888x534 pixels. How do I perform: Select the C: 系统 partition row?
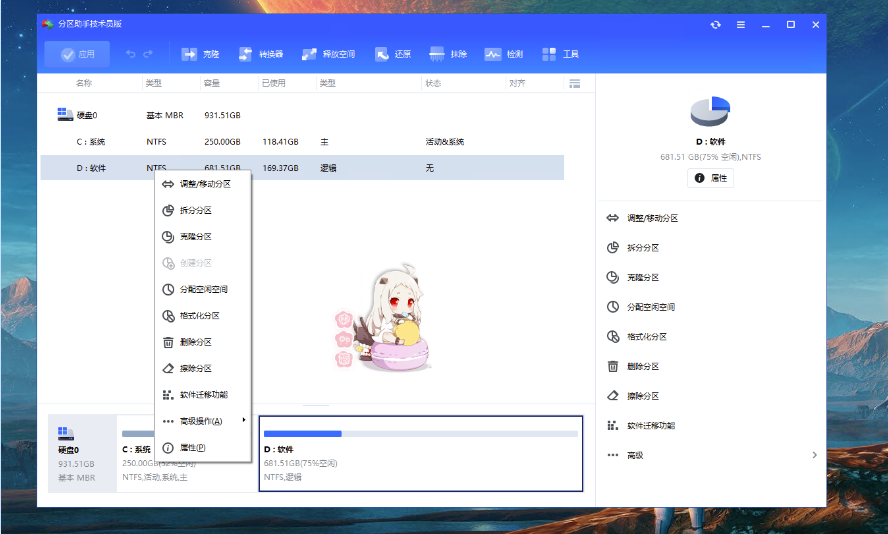(302, 142)
